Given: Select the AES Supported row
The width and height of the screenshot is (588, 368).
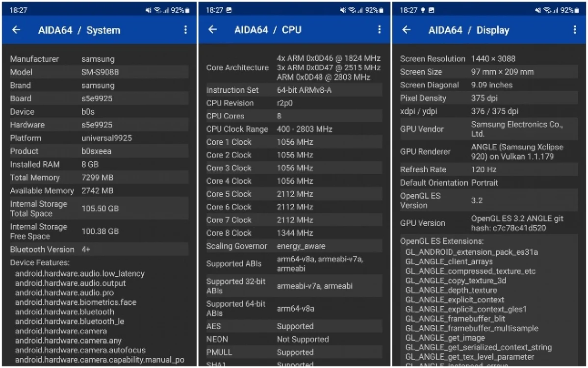Looking at the screenshot, I should [294, 326].
